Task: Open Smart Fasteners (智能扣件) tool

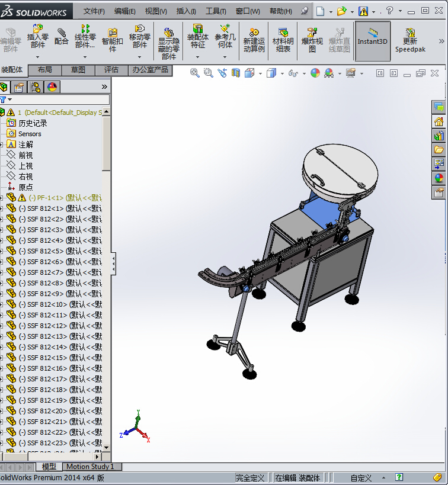Action: 113,40
